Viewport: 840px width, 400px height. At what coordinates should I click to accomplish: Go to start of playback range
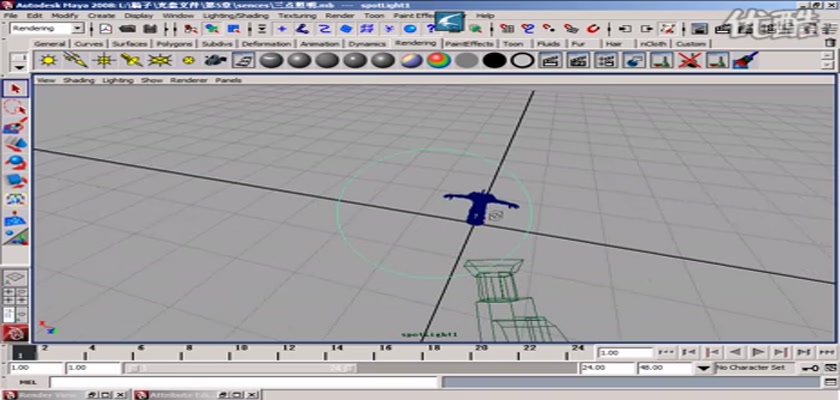[666, 352]
